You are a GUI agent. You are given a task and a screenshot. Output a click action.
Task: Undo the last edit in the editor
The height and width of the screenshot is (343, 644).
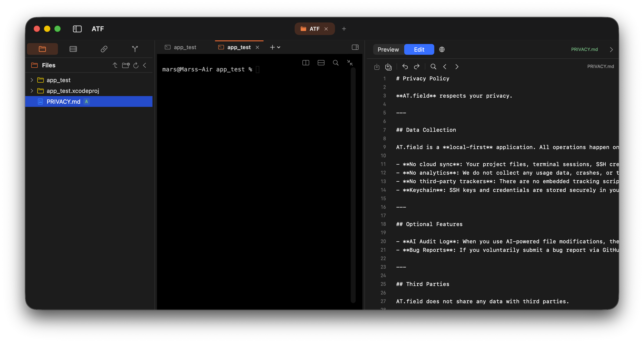(x=405, y=66)
